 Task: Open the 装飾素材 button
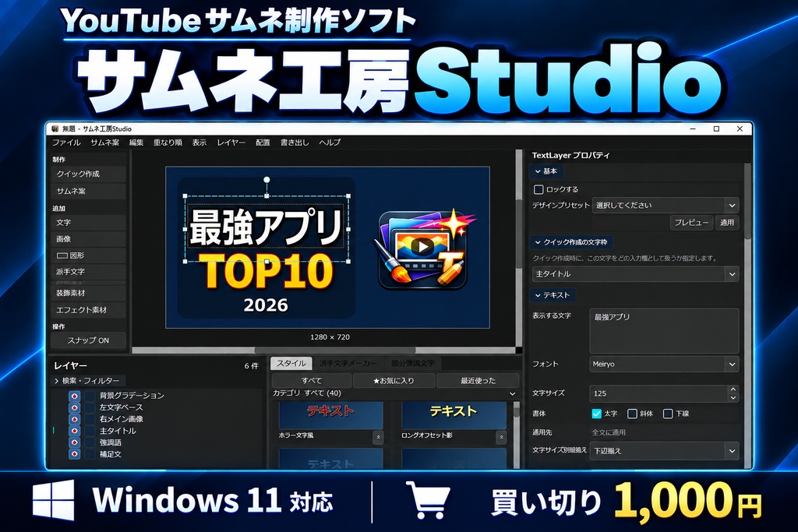88,293
